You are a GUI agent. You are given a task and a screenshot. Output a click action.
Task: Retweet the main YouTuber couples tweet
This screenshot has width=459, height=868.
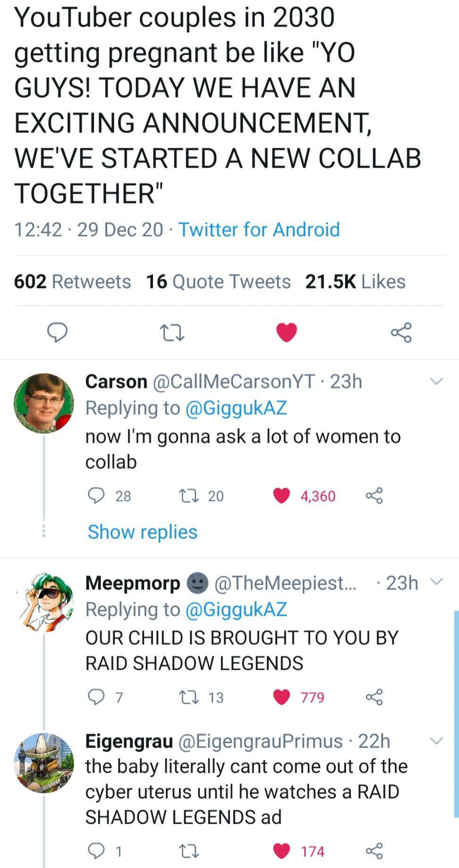pyautogui.click(x=172, y=332)
